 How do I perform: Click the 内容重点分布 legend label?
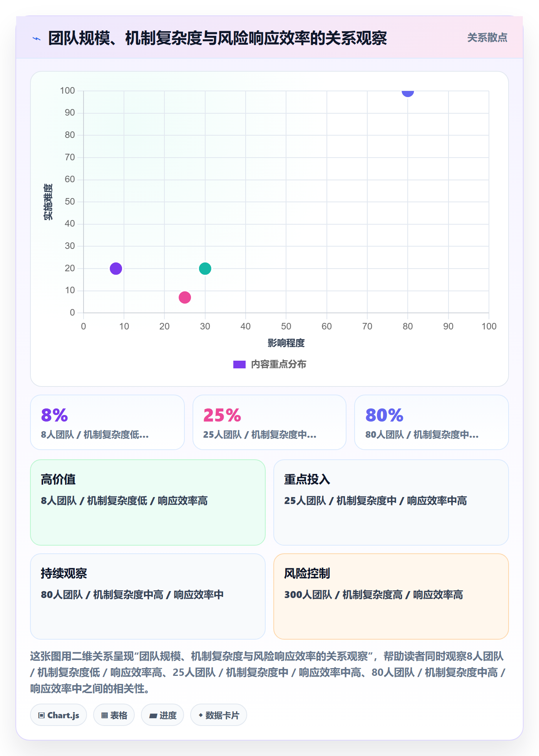click(x=278, y=365)
